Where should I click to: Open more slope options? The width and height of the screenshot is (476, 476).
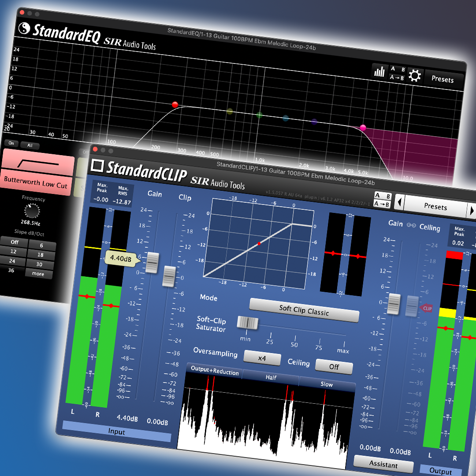38,274
